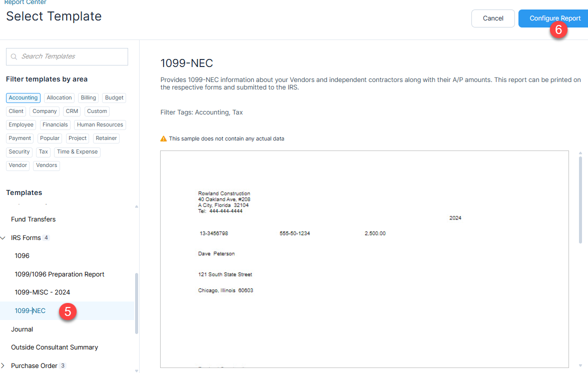Open the 1099/1096 Preparation Report template

click(x=59, y=274)
